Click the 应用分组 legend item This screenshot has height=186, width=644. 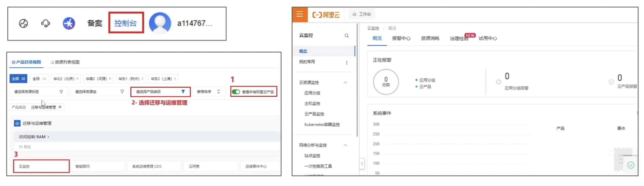pos(425,80)
